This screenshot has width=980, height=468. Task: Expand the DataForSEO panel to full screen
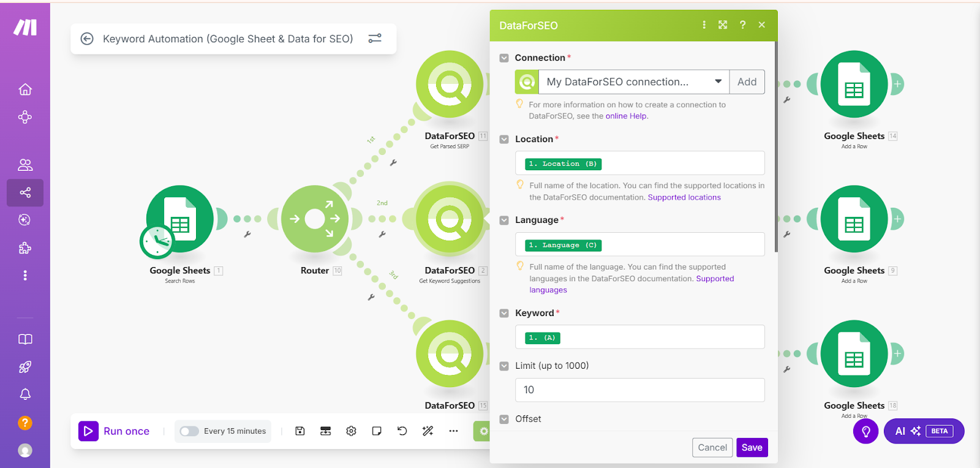pyautogui.click(x=723, y=25)
